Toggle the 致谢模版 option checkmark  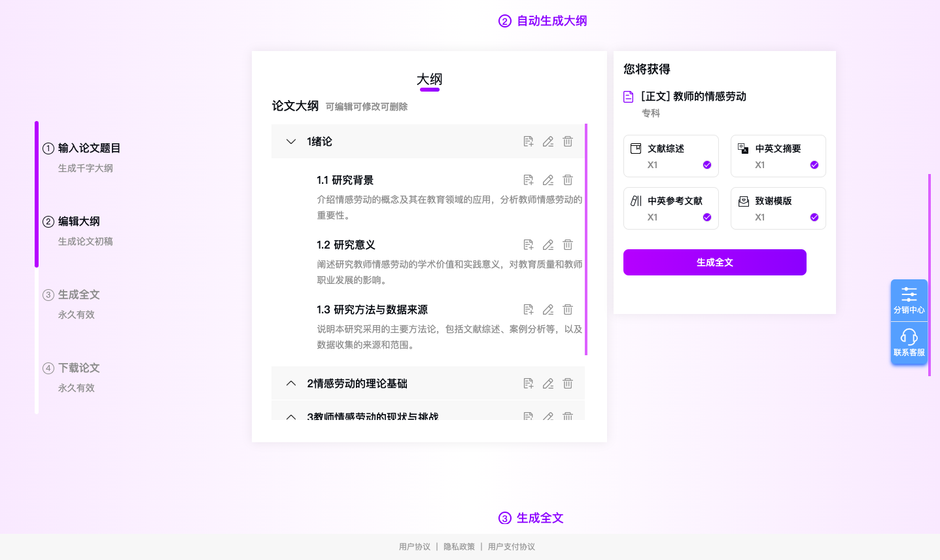coord(814,217)
